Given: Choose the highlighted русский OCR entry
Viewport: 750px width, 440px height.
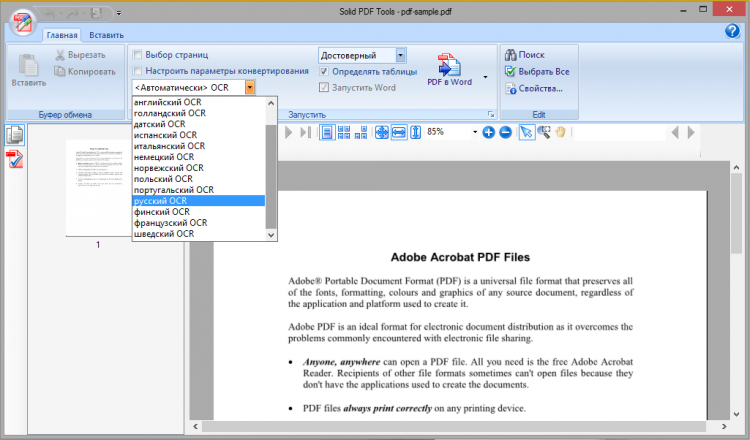Looking at the screenshot, I should click(199, 201).
